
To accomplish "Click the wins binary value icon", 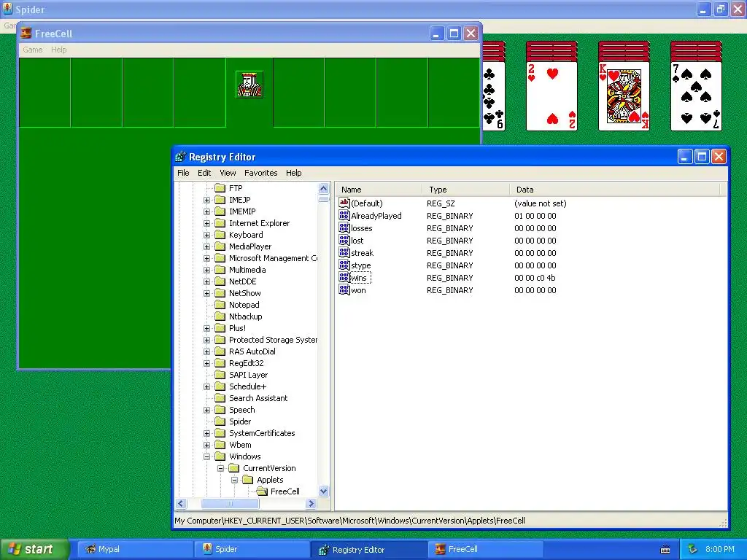I will point(344,277).
